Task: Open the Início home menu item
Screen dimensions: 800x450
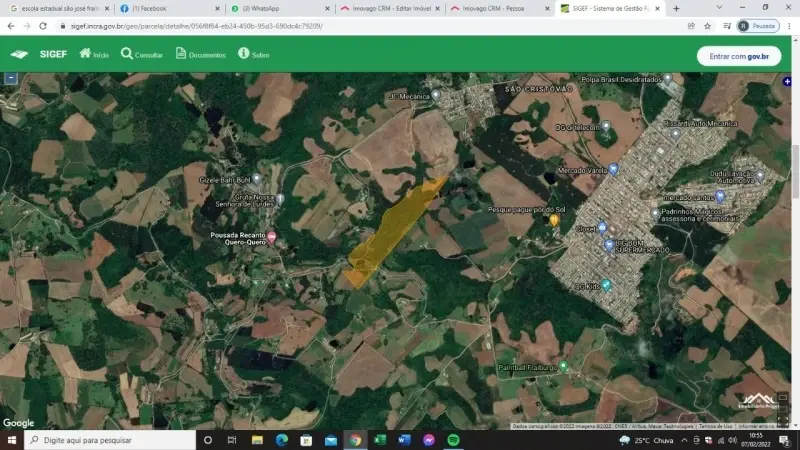Action: pyautogui.click(x=94, y=54)
